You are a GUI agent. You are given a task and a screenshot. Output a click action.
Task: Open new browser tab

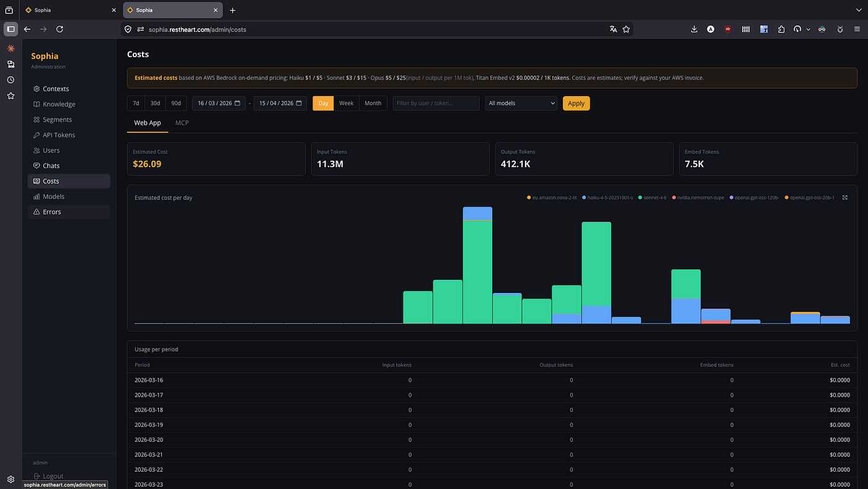click(232, 11)
